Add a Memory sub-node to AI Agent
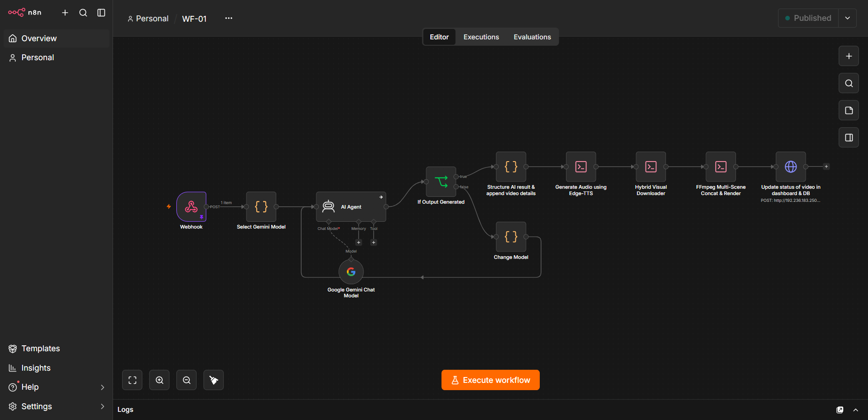Screen dimensions: 868x420 pyautogui.click(x=359, y=243)
